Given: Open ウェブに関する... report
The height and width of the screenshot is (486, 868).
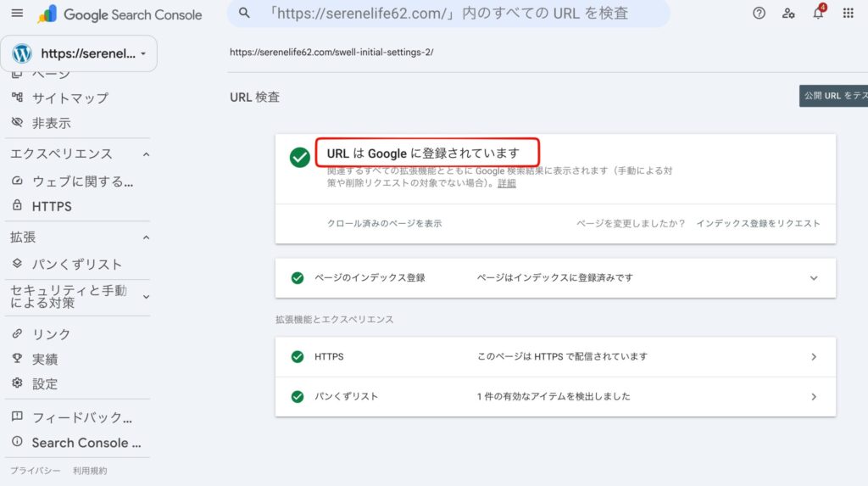Looking at the screenshot, I should (x=82, y=182).
